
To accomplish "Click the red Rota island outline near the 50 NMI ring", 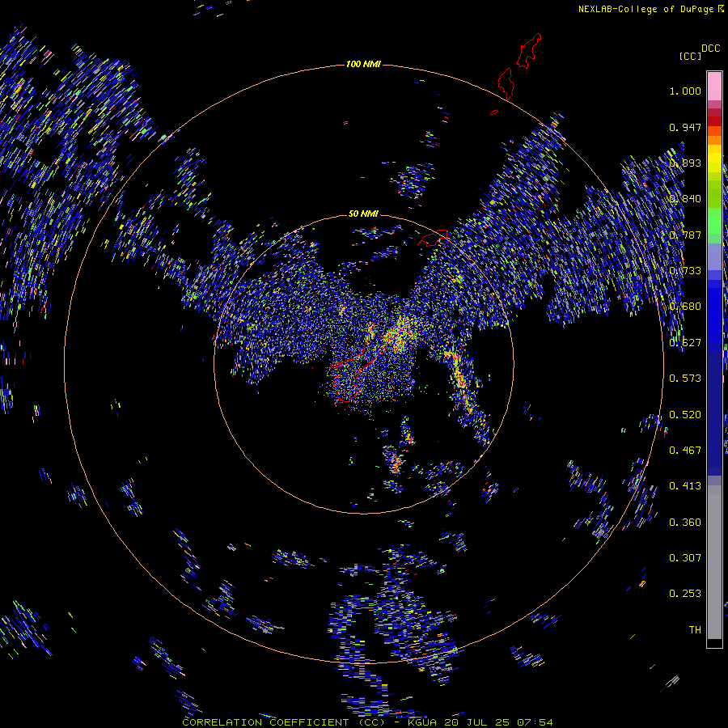I will 433,238.
